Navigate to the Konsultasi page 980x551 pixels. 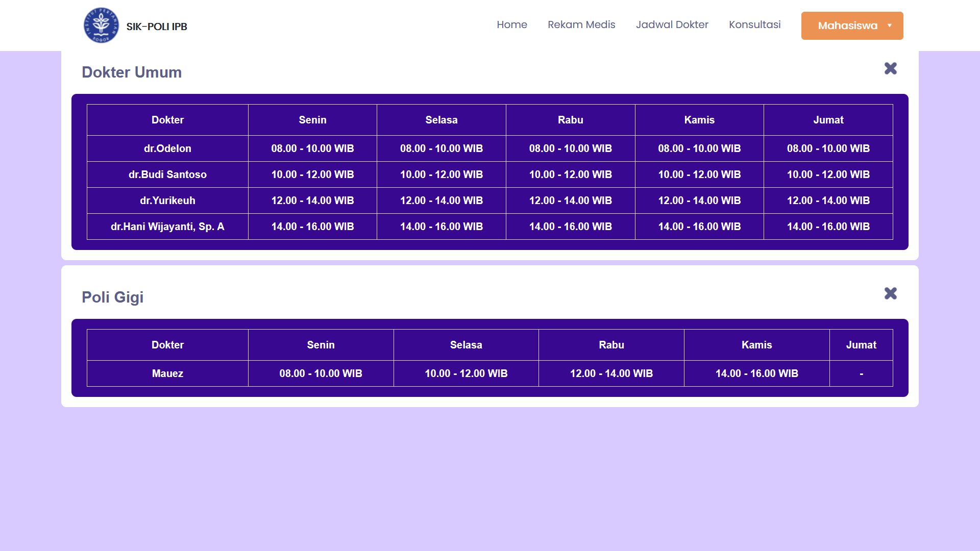tap(754, 24)
